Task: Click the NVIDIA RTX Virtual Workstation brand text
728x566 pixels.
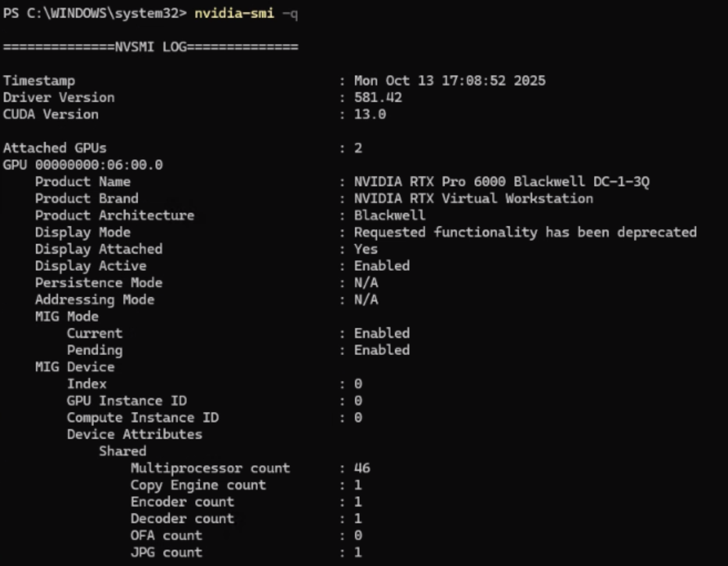Action: (x=473, y=199)
